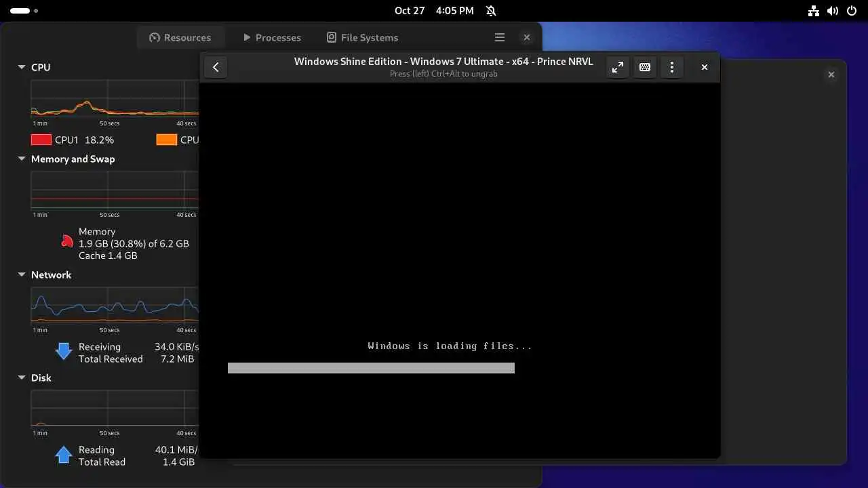Click 'Press (left) Ctrl+Alt to ungrab' subtitle
Viewport: 868px width, 488px height.
443,74
